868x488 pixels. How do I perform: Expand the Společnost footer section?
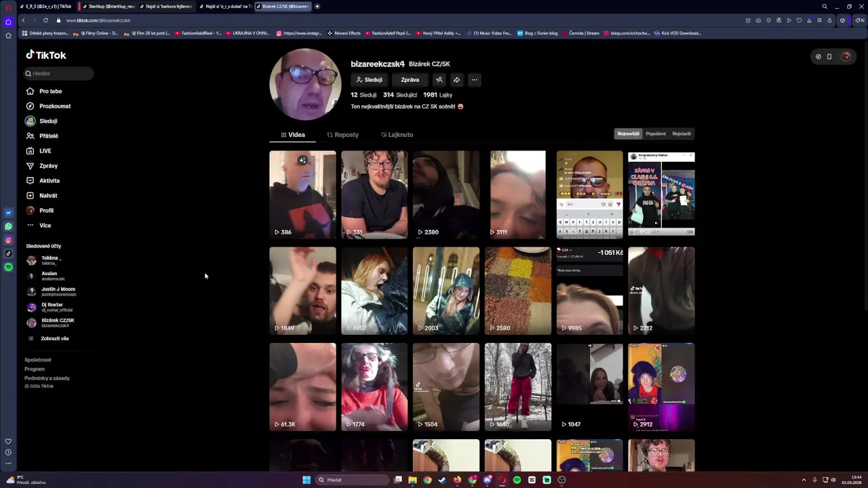pyautogui.click(x=38, y=360)
